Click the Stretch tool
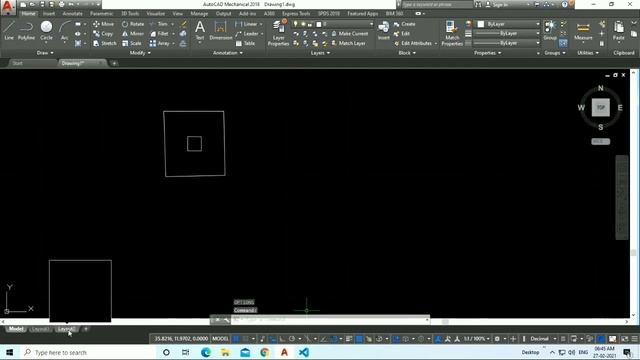 (x=104, y=43)
